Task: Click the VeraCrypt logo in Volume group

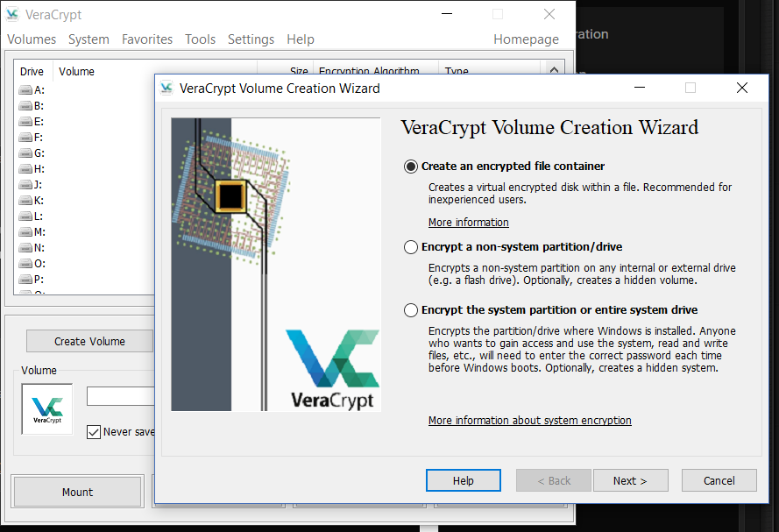Action: pyautogui.click(x=47, y=409)
